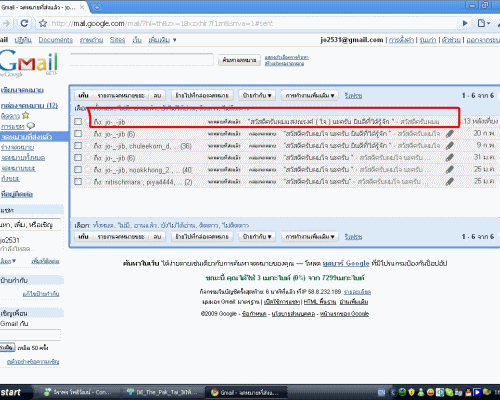The image size is (500, 400).
Task: Tick the checkbox of the top jo-_-jib message
Action: (78, 122)
